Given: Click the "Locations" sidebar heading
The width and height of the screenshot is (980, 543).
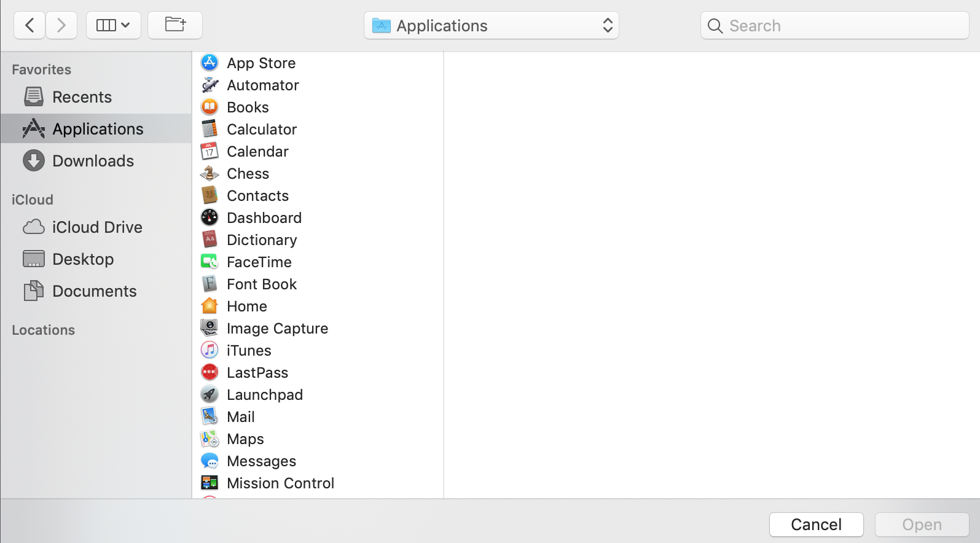Looking at the screenshot, I should tap(44, 330).
